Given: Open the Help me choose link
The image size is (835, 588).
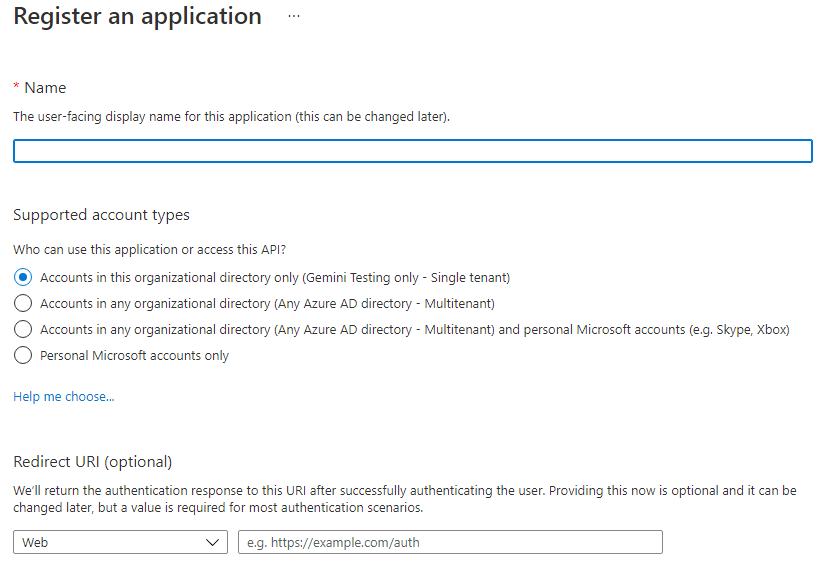Looking at the screenshot, I should [64, 397].
